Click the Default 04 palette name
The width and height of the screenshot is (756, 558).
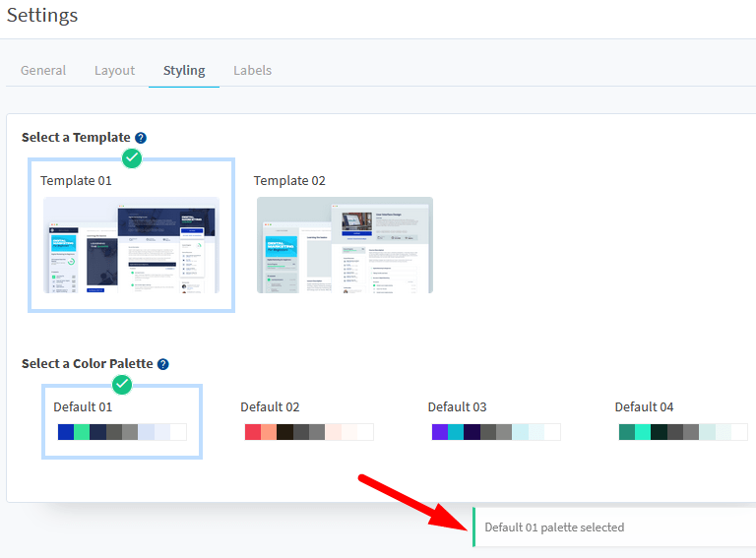pyautogui.click(x=644, y=407)
